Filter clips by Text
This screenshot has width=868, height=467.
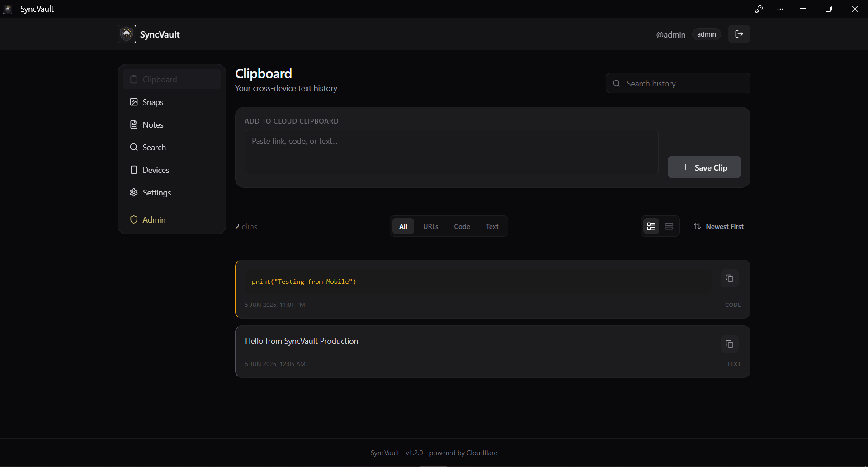coord(492,226)
